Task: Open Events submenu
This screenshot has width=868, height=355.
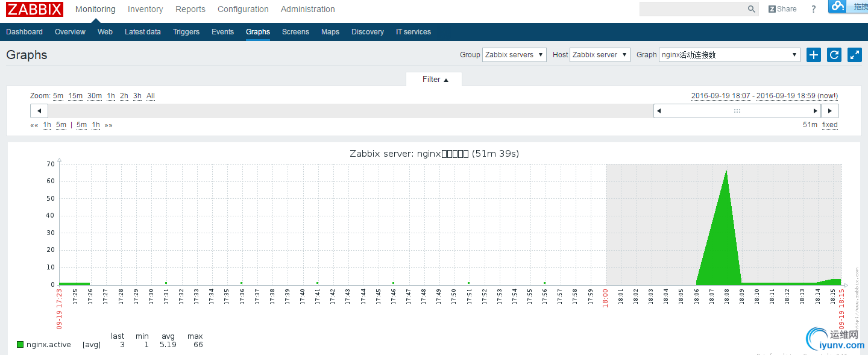Action: 222,32
